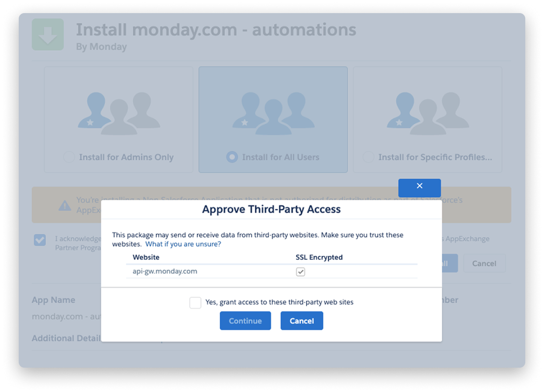Image resolution: width=544 pixels, height=392 pixels.
Task: Toggle the acknowledge AppExchange terms checkbox
Action: pyautogui.click(x=40, y=240)
